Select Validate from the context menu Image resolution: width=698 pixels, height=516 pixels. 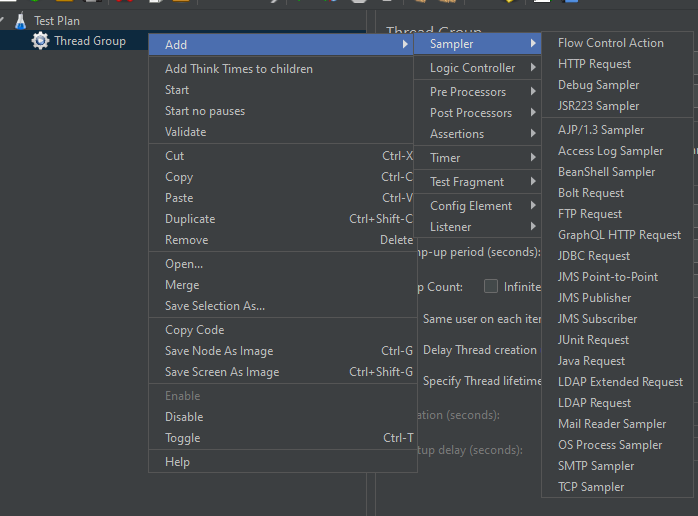coord(281,132)
